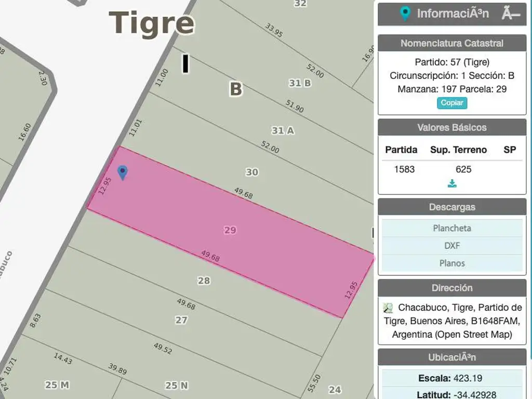Click the download icon under Sup. Terreno
532x399 pixels.
coord(452,183)
